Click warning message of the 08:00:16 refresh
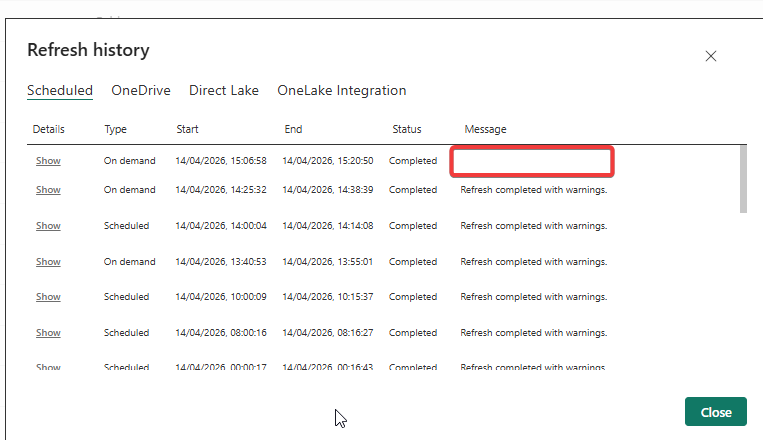Screen dimensions: 763x440 534,333
